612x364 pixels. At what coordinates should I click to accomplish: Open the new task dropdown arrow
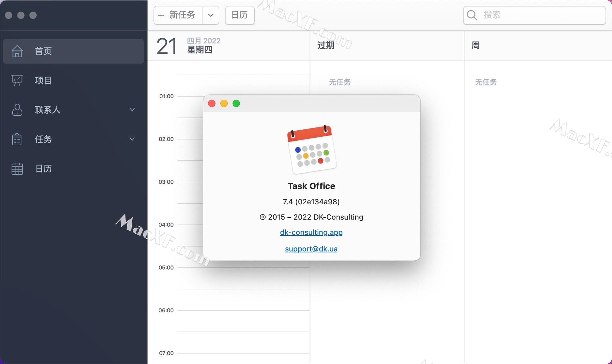click(211, 15)
